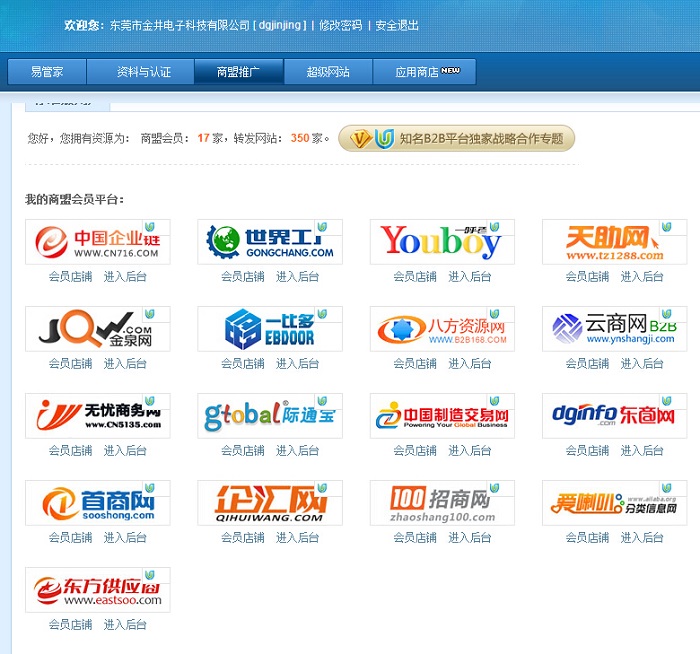This screenshot has width=700, height=654.
Task: Open the 世界工厂 Gongchang.com logo
Action: pos(270,242)
